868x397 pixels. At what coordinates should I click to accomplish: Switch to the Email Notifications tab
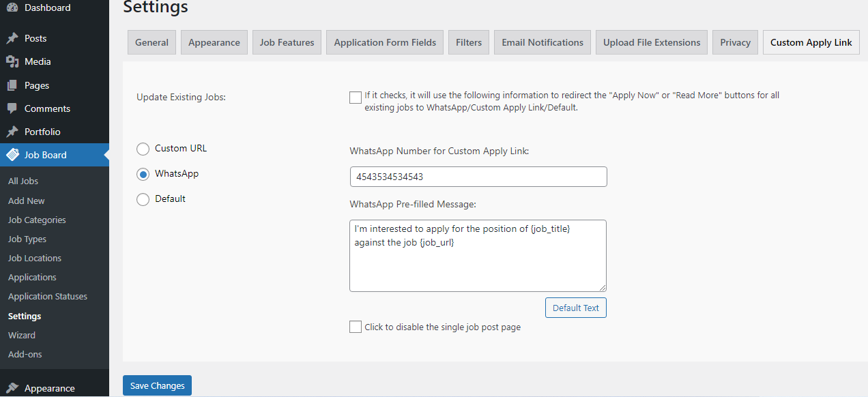tap(542, 42)
